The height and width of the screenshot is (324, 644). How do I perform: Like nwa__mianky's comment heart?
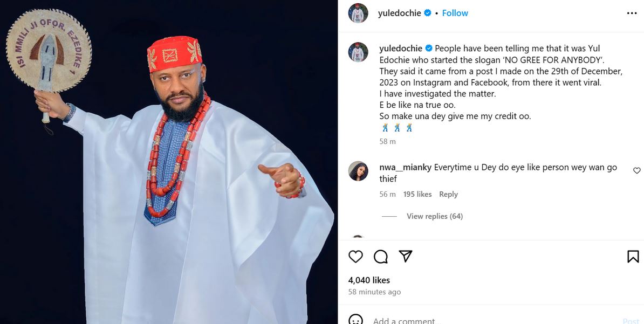coord(636,171)
